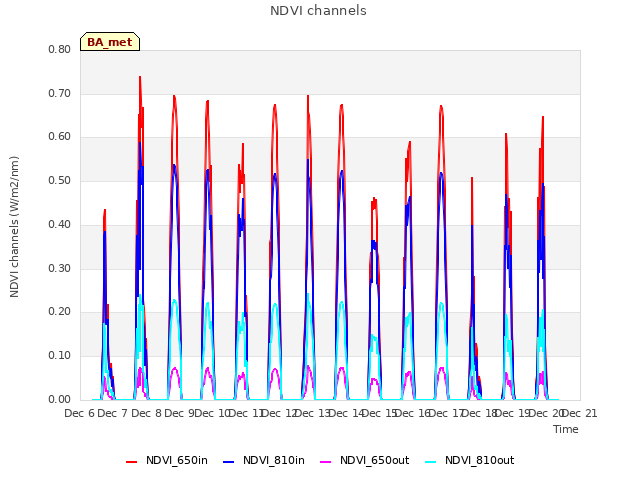Click the 0.30 y-axis tick label
This screenshot has width=640, height=480.
[x=60, y=269]
